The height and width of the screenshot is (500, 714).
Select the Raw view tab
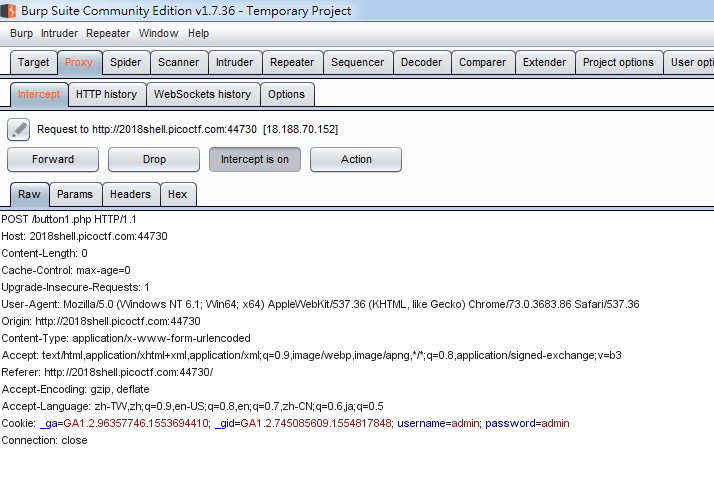[x=29, y=195]
